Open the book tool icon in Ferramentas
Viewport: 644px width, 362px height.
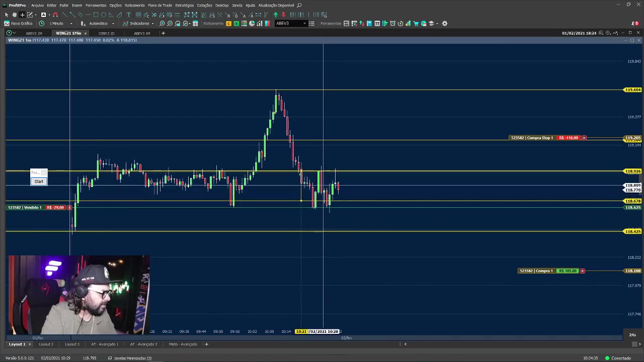tap(369, 24)
